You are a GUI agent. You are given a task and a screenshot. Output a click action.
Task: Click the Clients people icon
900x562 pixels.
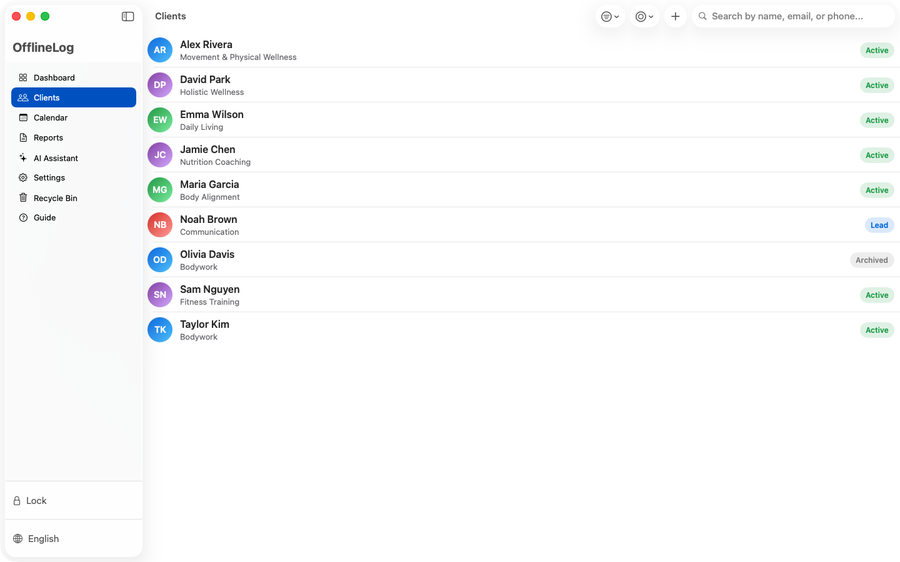click(x=23, y=98)
